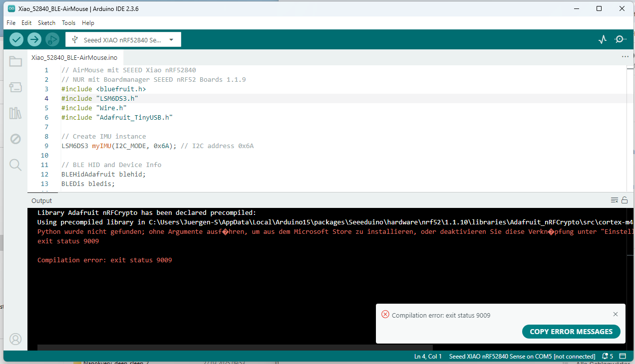
Task: Maximize the Arduino IDE window
Action: 600,8
